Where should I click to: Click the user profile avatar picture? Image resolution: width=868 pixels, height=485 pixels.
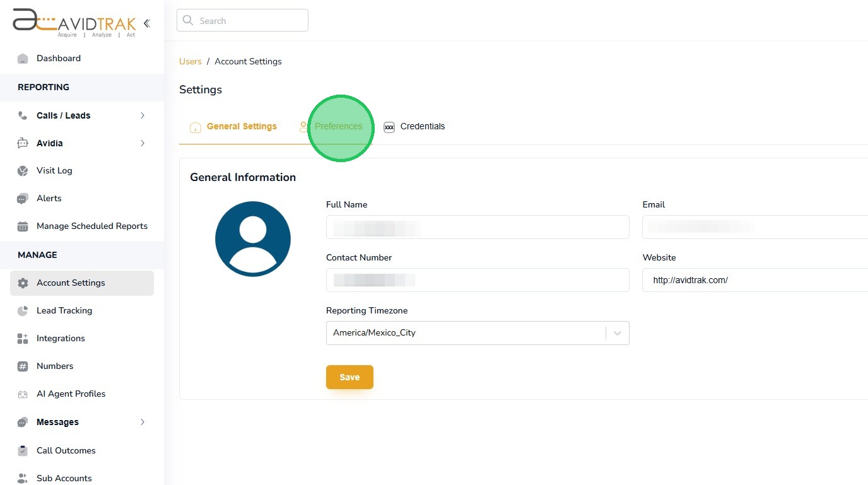[252, 239]
